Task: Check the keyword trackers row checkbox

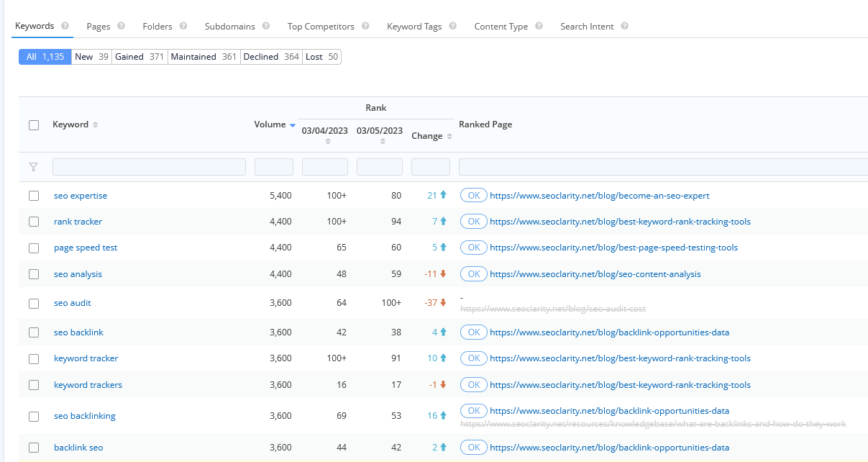Action: pyautogui.click(x=34, y=385)
